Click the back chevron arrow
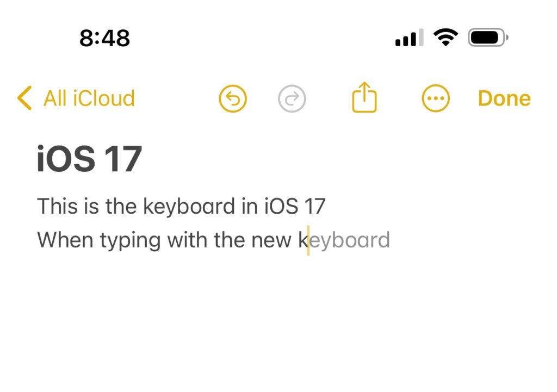Viewport: 557px width, 392px height. 24,98
